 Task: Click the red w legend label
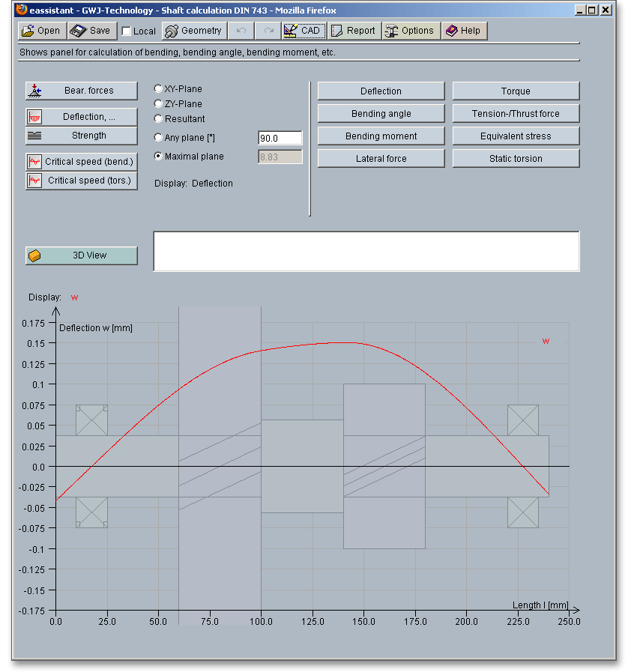coord(546,342)
